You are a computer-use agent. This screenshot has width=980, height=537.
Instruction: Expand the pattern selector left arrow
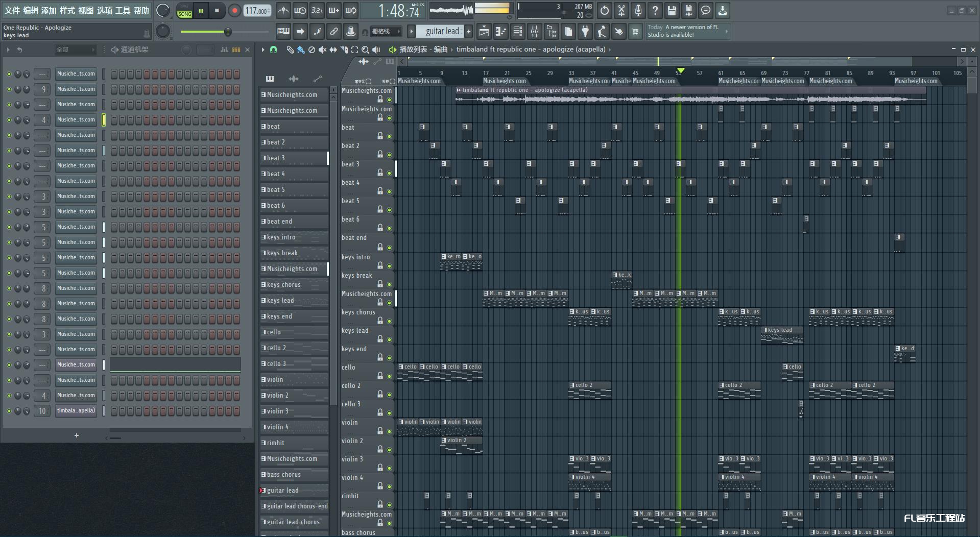pyautogui.click(x=411, y=32)
